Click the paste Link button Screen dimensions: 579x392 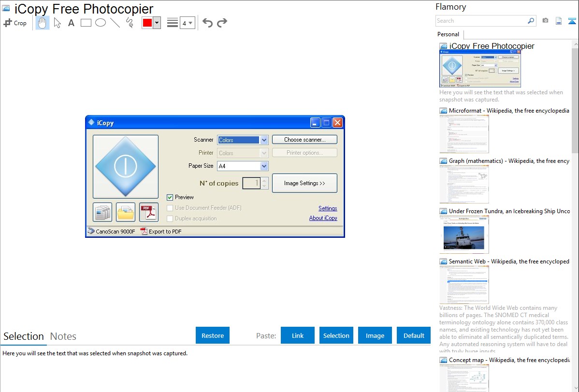[x=298, y=335]
